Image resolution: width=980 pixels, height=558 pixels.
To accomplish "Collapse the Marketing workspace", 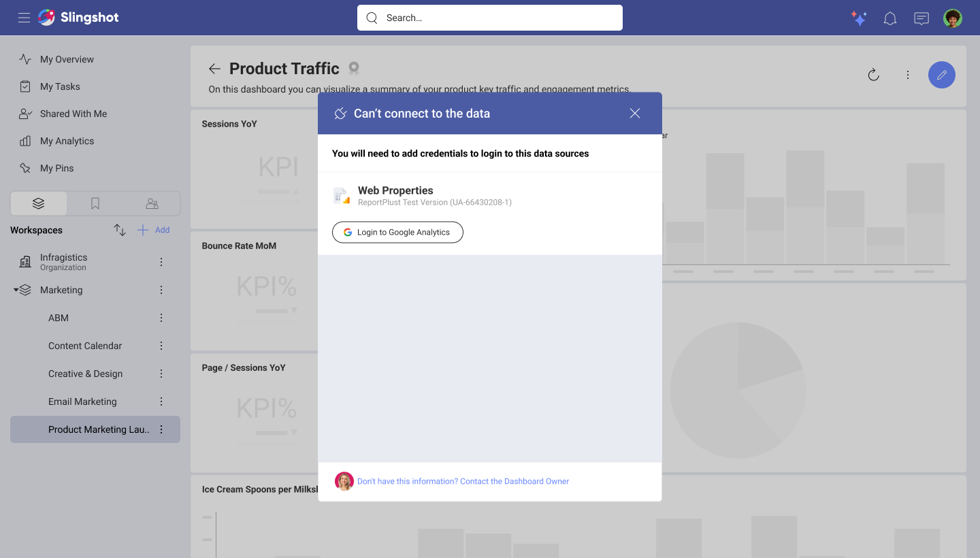I will [16, 290].
